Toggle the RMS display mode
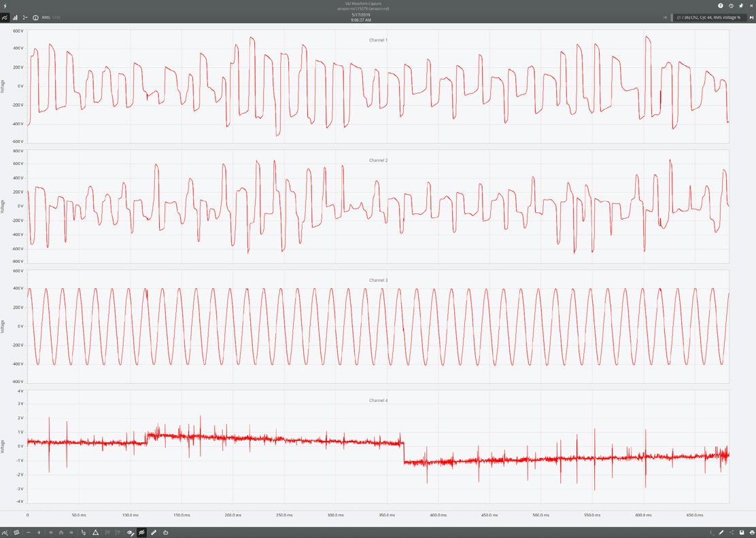 (x=46, y=18)
